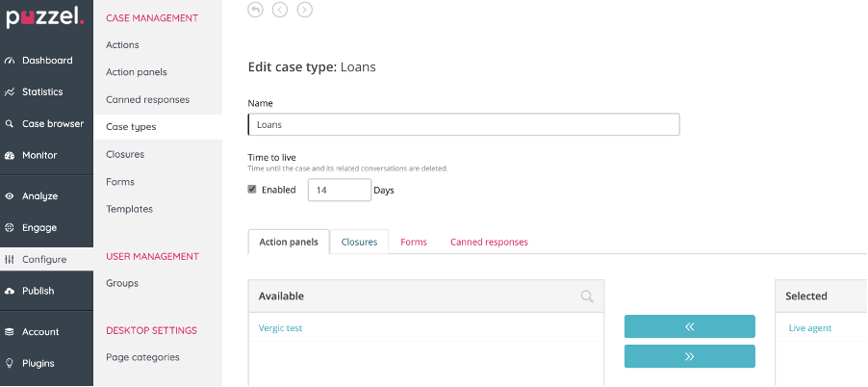Click the undo arrow icon at top
Image resolution: width=868 pixels, height=387 pixels.
coord(255,10)
